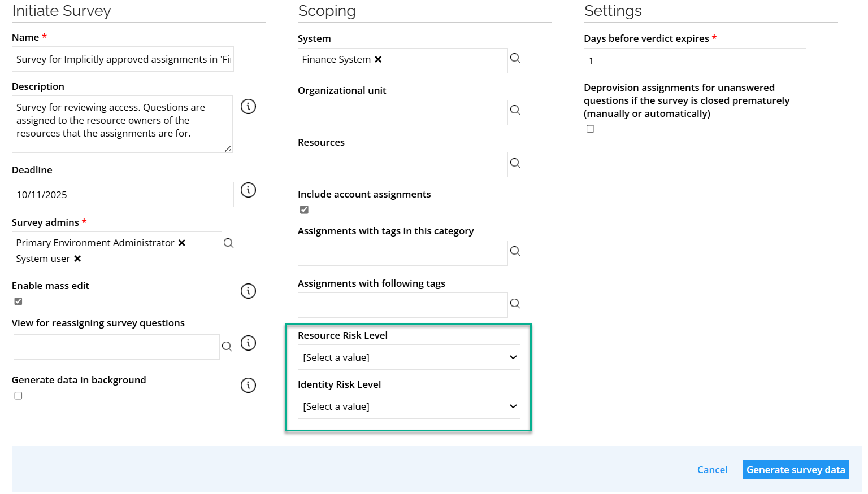Click the System field search magnifier
The image size is (868, 494).
pos(515,58)
